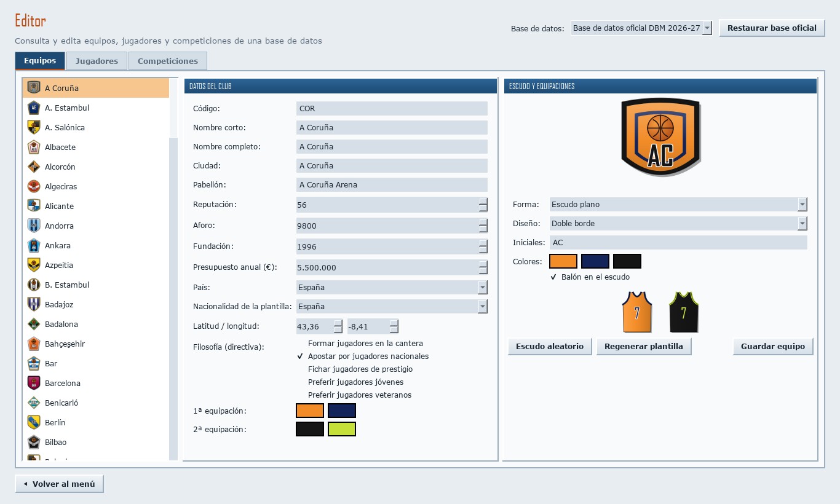
Task: Click the orange home jersey thumbnail
Action: [x=637, y=312]
